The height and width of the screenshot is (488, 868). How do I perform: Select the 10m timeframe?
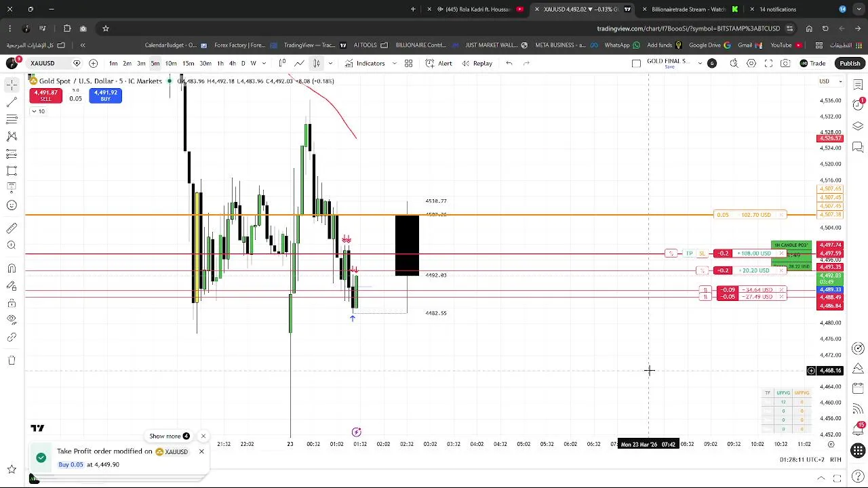pyautogui.click(x=171, y=63)
